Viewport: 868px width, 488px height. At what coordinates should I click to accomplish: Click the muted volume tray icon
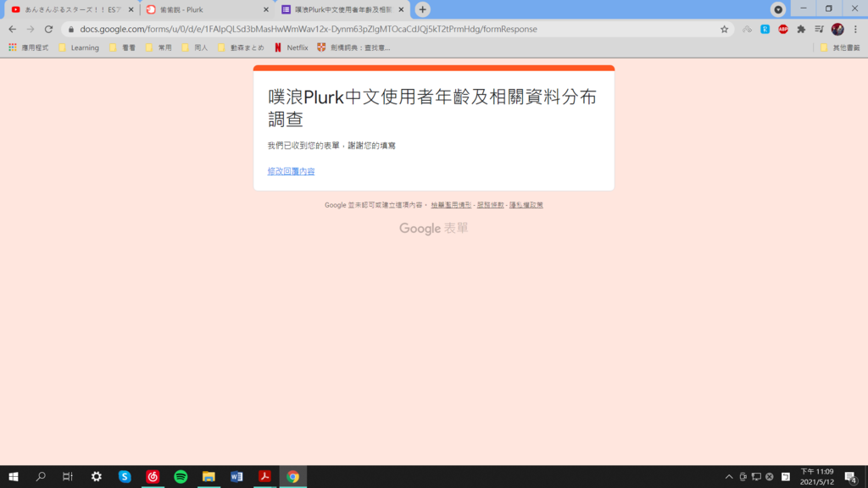[x=770, y=477]
